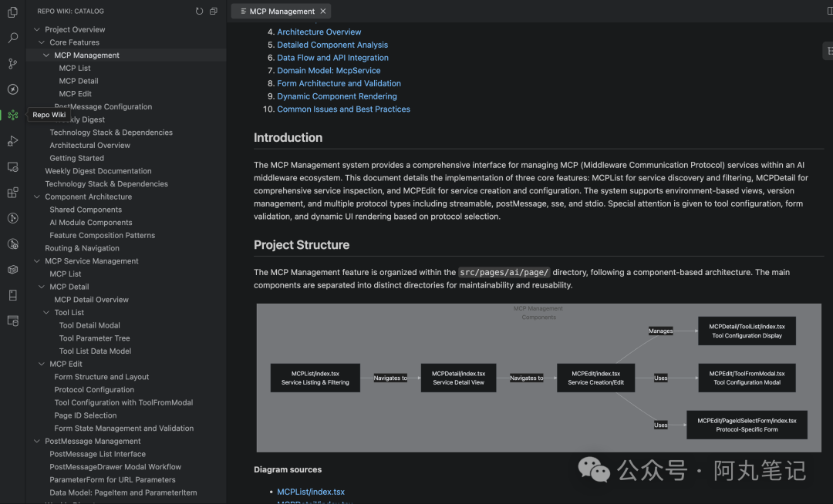Select AI Module Components
The image size is (833, 504).
[91, 222]
